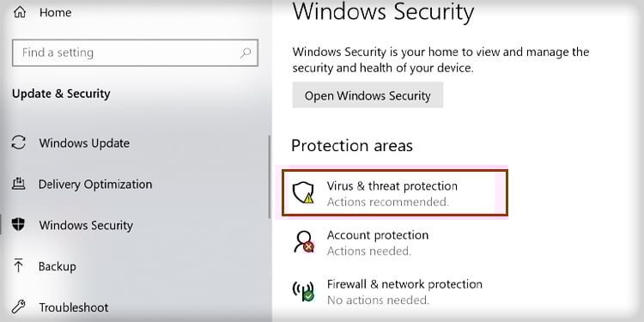
Task: Click the sidebar vertical scrollbar
Action: coord(270,177)
